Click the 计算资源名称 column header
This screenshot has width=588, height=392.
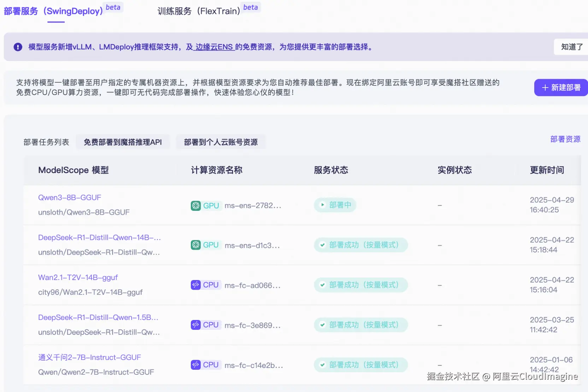tap(217, 170)
